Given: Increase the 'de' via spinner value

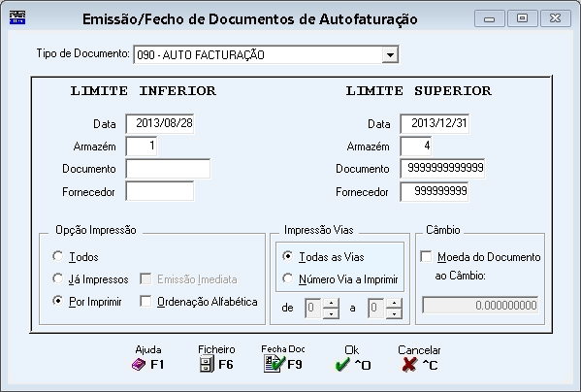Looking at the screenshot, I should 331,304.
